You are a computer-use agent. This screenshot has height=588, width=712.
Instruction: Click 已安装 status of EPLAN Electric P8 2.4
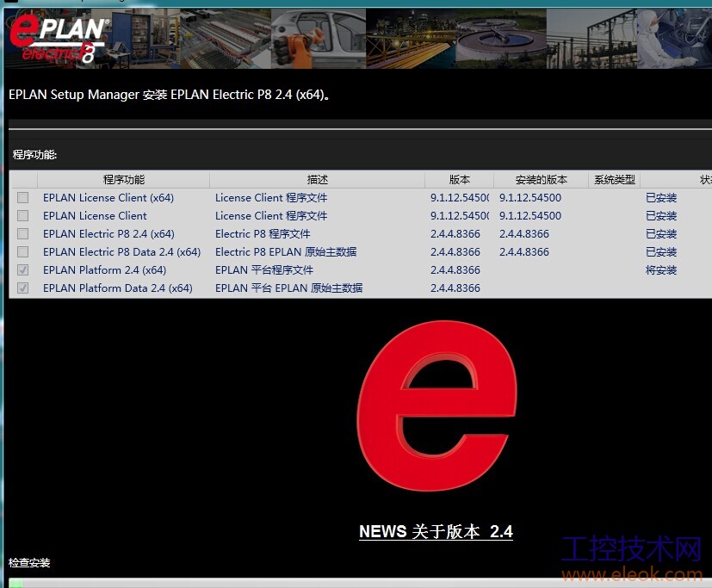click(661, 234)
